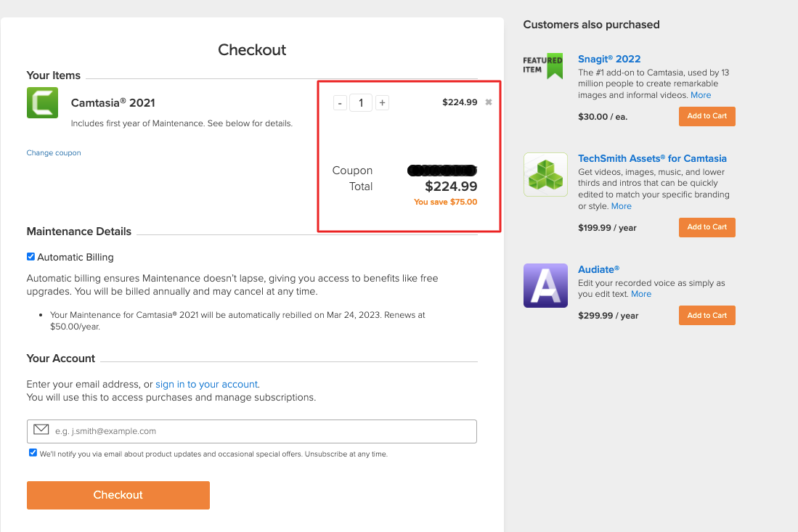The image size is (798, 532).
Task: Uncheck the product updates email notification option
Action: (x=33, y=452)
